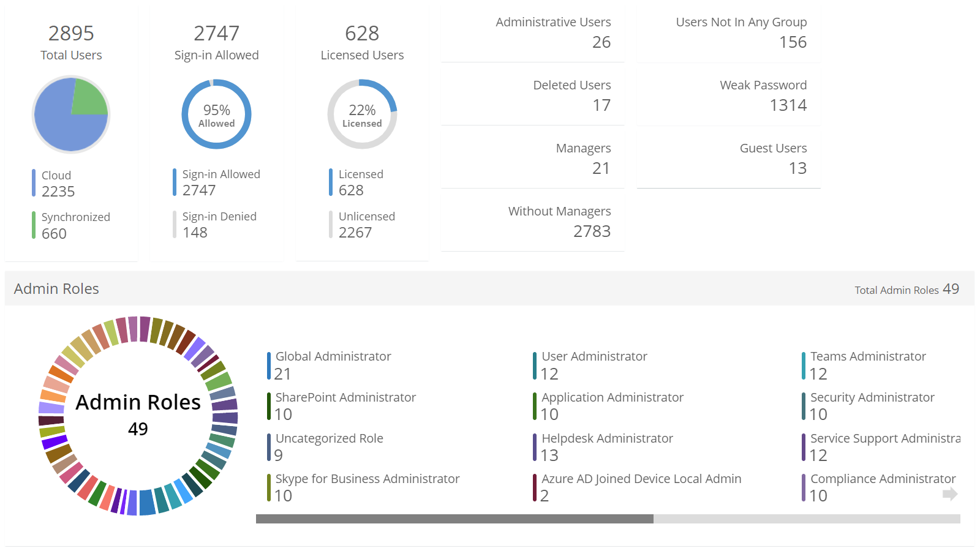
Task: Select the Users Not In Any Group card
Action: (x=728, y=32)
